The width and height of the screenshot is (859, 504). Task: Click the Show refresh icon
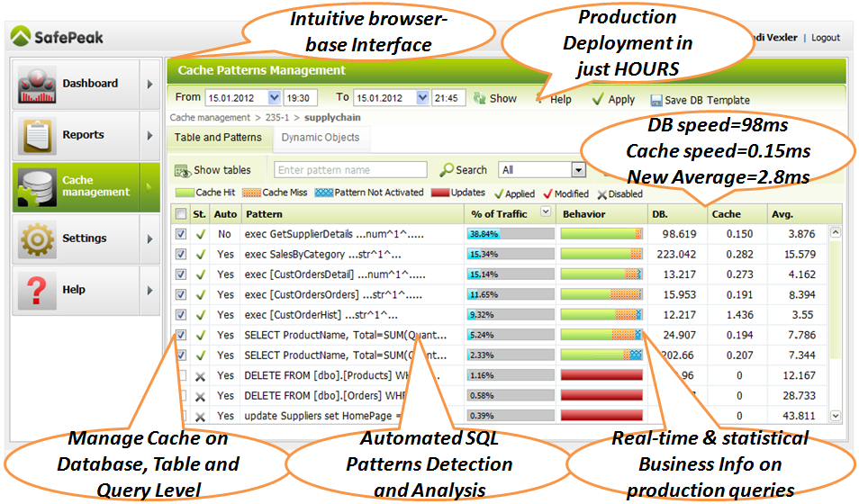[x=479, y=98]
